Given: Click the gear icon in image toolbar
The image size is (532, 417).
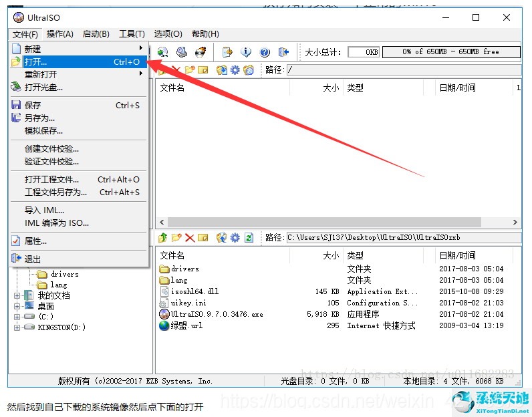Looking at the screenshot, I should tap(235, 69).
